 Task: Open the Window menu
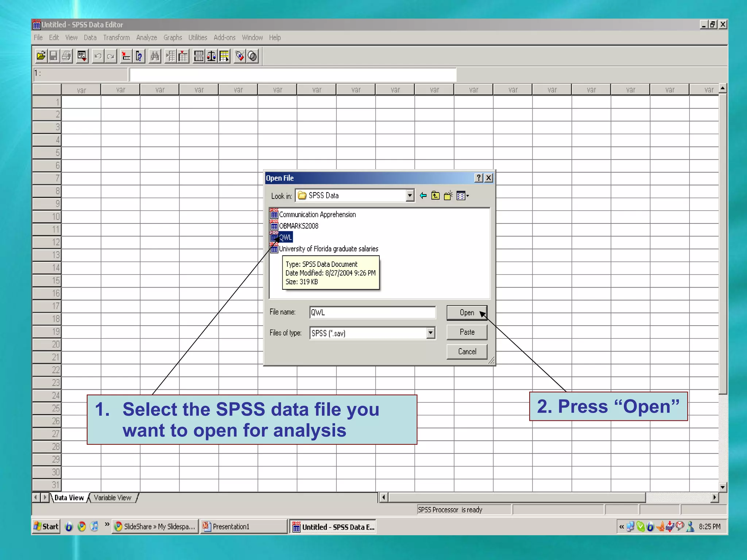[252, 38]
